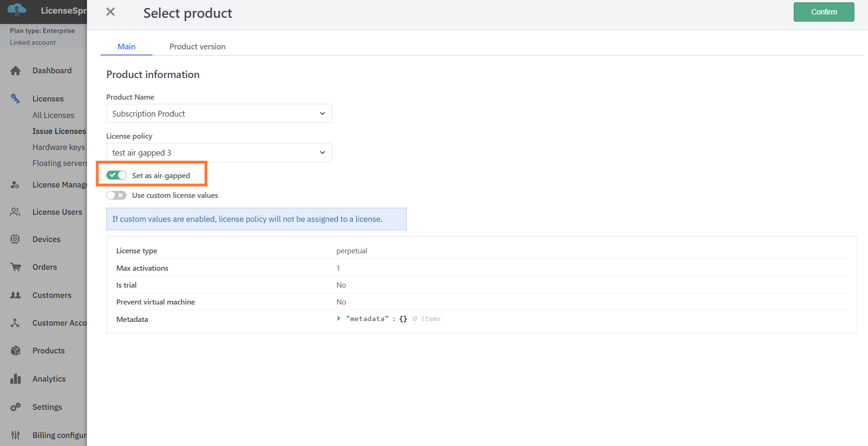This screenshot has width=868, height=446.
Task: Open Analytics bar chart icon
Action: point(16,379)
